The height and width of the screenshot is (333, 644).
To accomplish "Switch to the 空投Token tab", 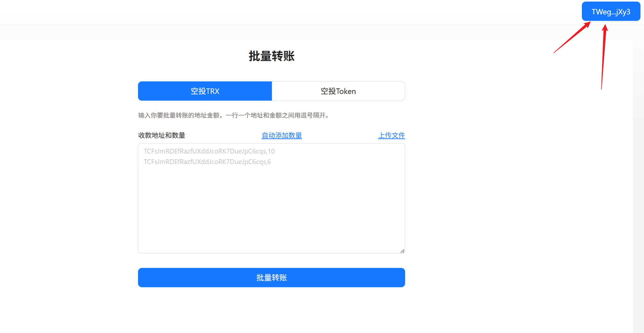I will pos(338,91).
